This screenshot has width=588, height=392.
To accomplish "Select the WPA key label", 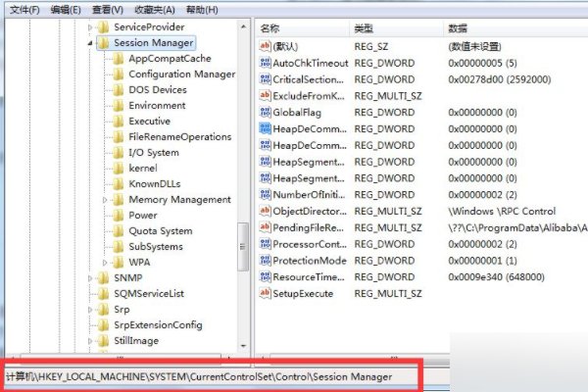I will [139, 263].
